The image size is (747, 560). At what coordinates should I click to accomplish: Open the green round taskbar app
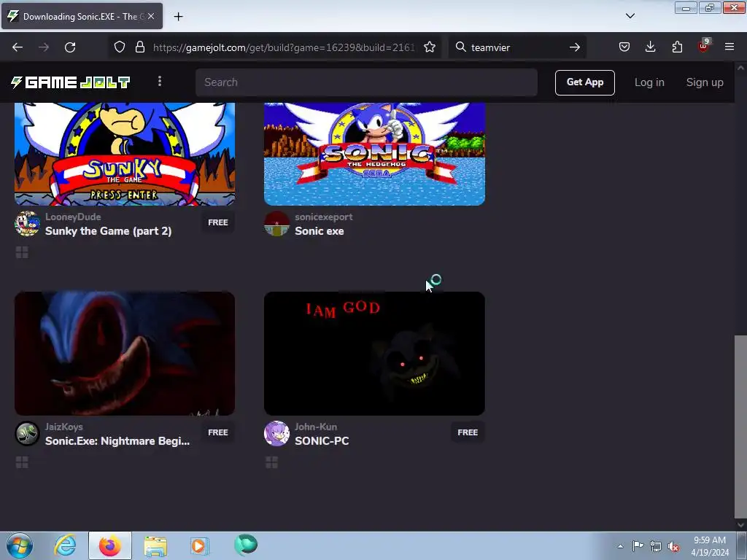(246, 545)
